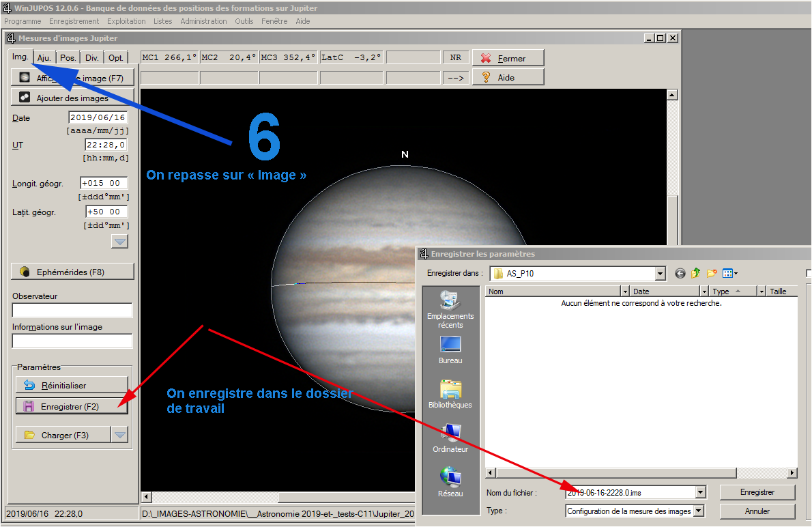This screenshot has height=527, width=812.
Task: Click the file list horizontal scrollbar
Action: [x=616, y=472]
